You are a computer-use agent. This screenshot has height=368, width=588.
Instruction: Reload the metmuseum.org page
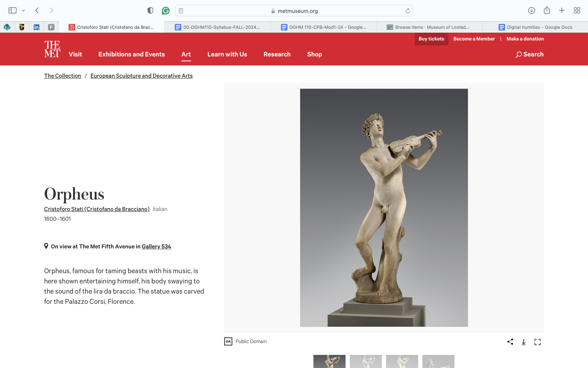coord(408,11)
